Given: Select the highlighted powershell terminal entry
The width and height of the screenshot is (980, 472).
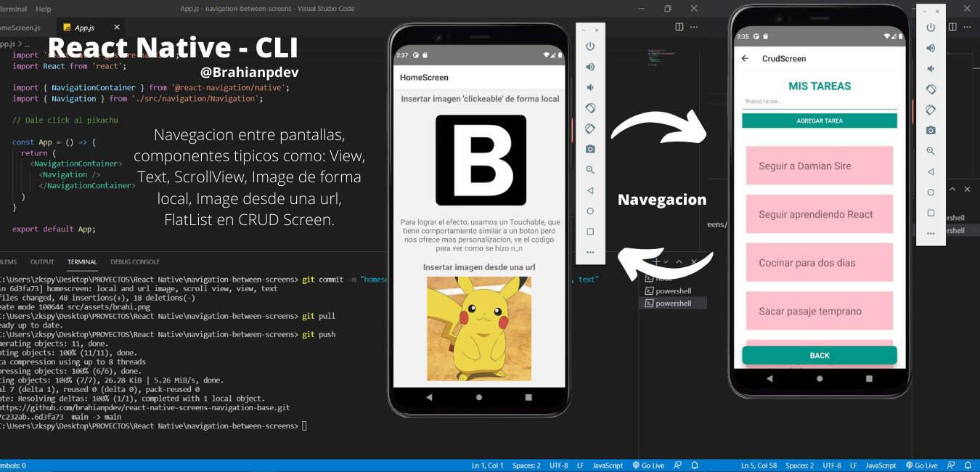Looking at the screenshot, I should coord(673,304).
